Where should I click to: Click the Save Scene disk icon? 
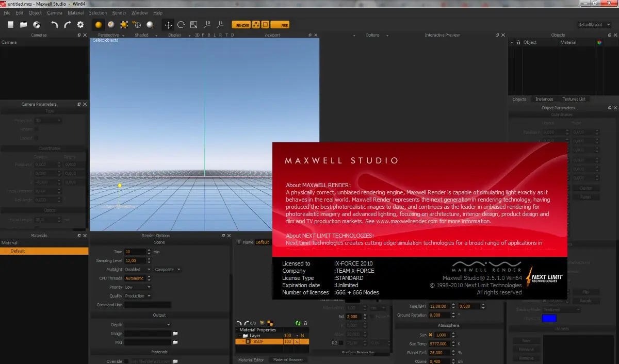click(x=37, y=24)
